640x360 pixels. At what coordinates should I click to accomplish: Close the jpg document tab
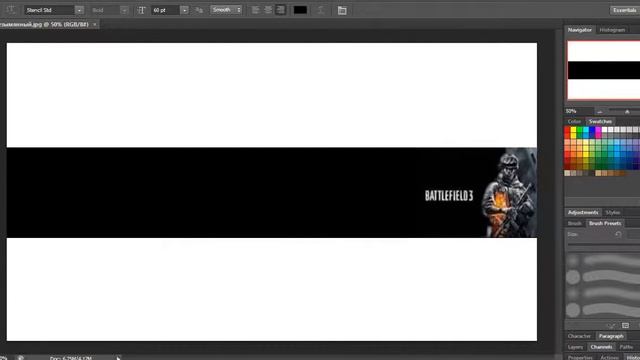(x=95, y=24)
